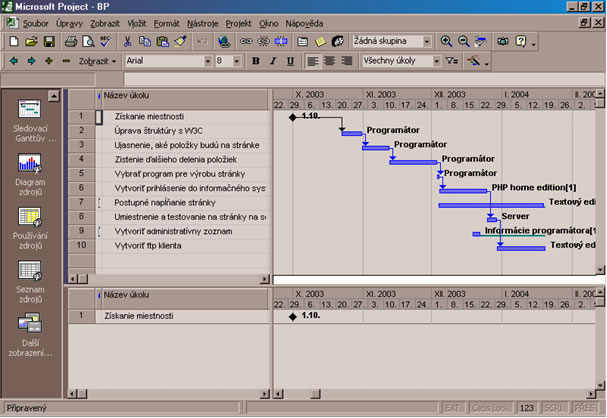Expand the standard toolbar options chevron

[533, 44]
